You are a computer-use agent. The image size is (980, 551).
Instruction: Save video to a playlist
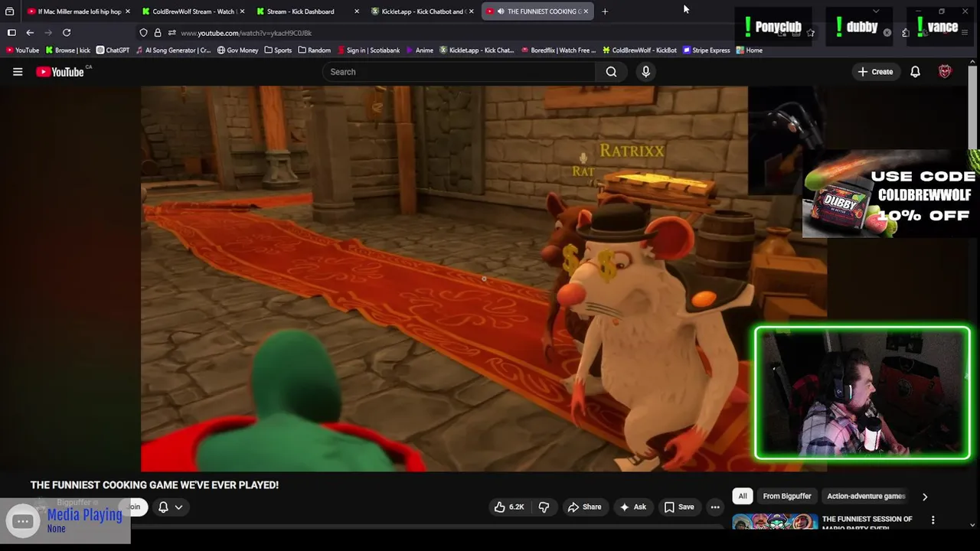[x=679, y=507]
